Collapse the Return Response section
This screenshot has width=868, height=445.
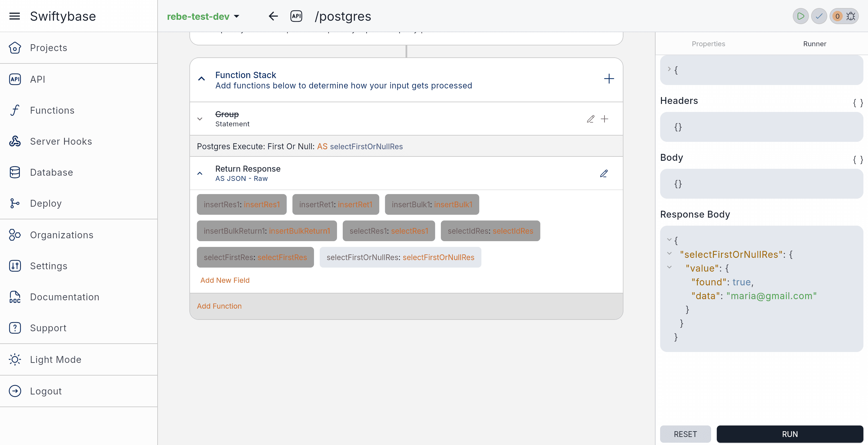(200, 174)
